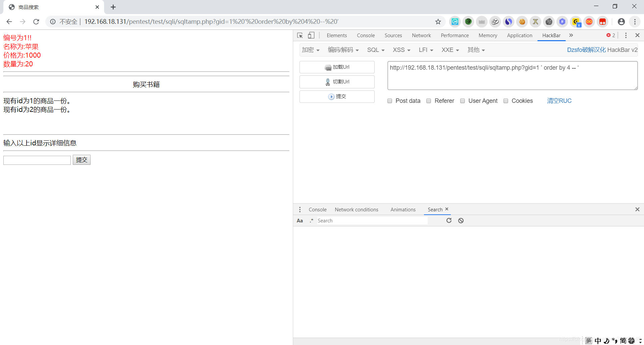Select the HackBar tab

[551, 36]
